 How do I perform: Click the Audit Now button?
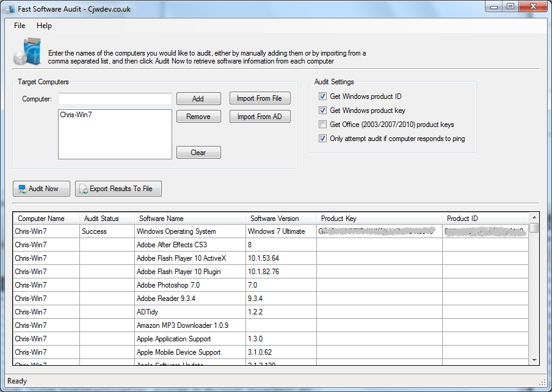pyautogui.click(x=42, y=189)
